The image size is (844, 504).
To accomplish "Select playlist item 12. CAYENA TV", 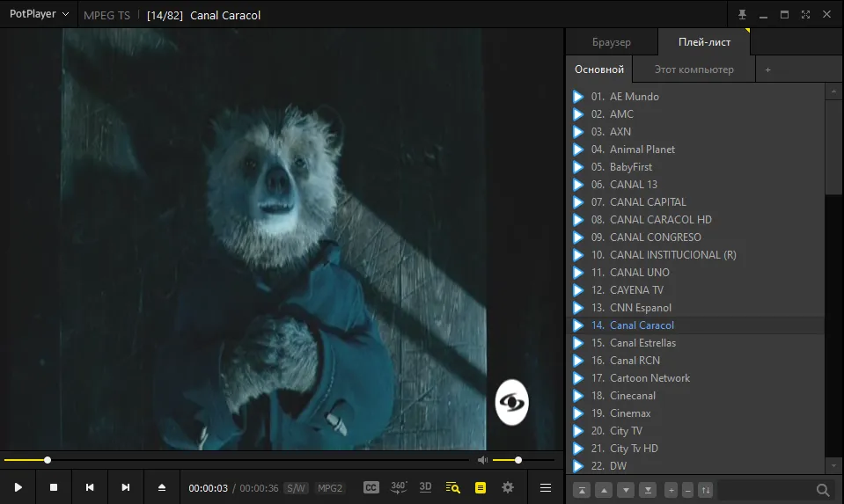I will coord(695,290).
